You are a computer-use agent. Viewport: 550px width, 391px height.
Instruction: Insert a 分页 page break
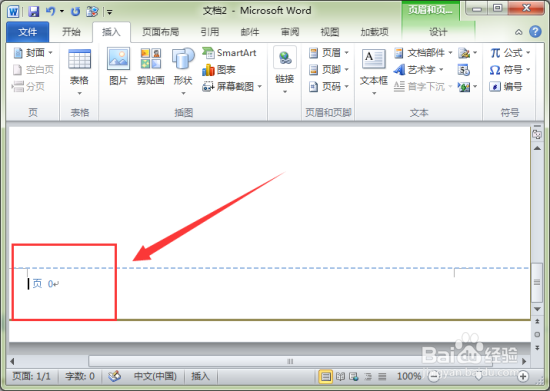click(28, 86)
